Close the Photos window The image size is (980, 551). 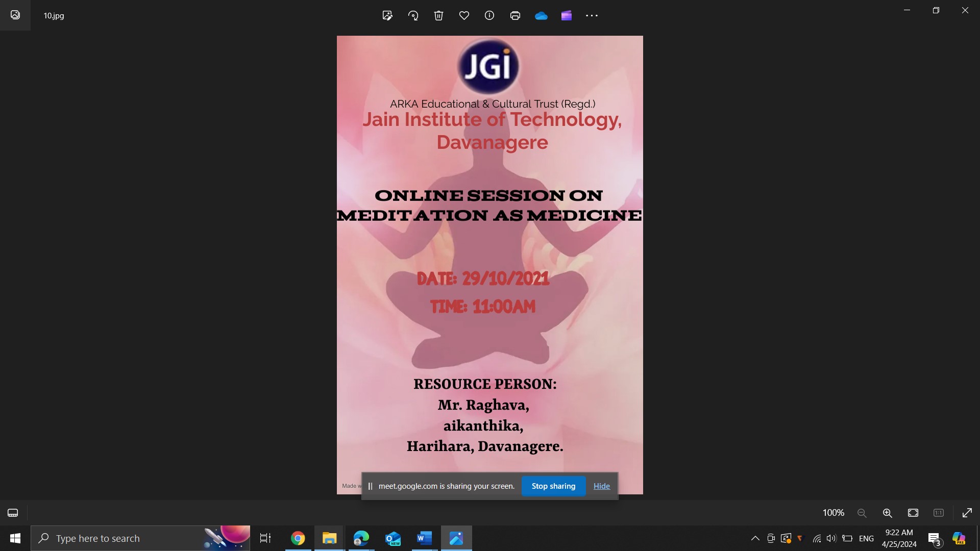click(965, 10)
